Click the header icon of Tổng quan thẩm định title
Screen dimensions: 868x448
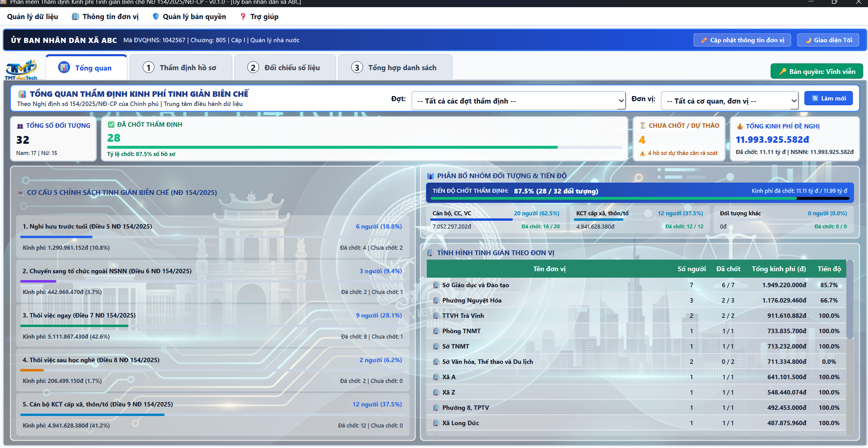(x=22, y=94)
